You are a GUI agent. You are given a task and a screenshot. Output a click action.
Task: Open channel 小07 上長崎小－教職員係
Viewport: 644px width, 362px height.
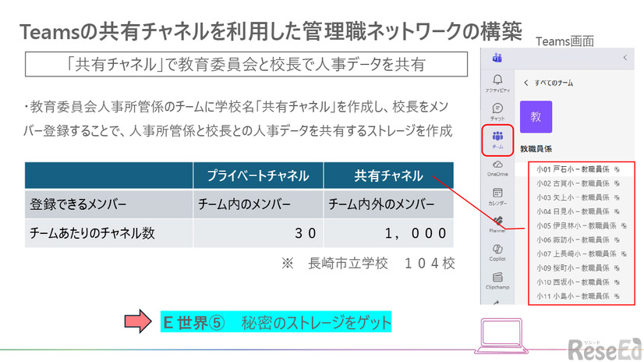click(x=576, y=254)
